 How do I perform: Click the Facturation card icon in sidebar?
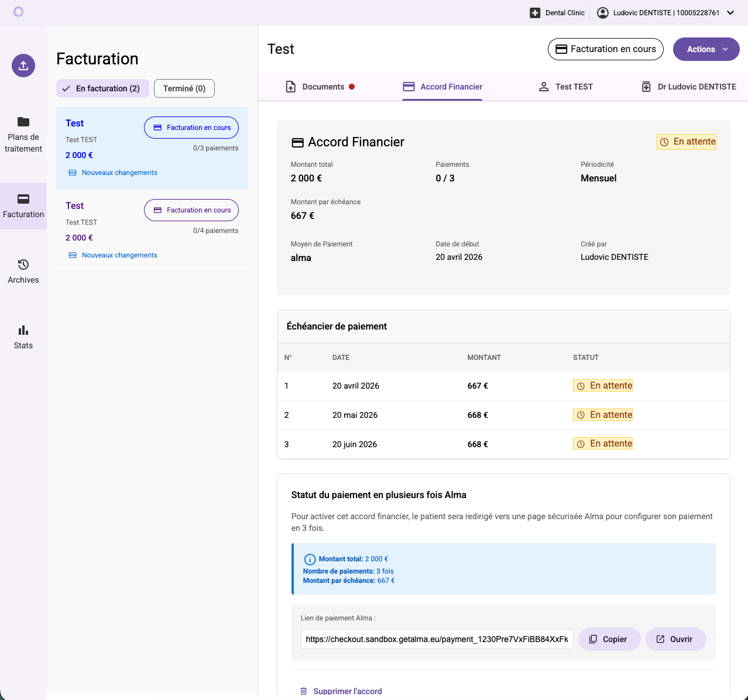pos(23,199)
